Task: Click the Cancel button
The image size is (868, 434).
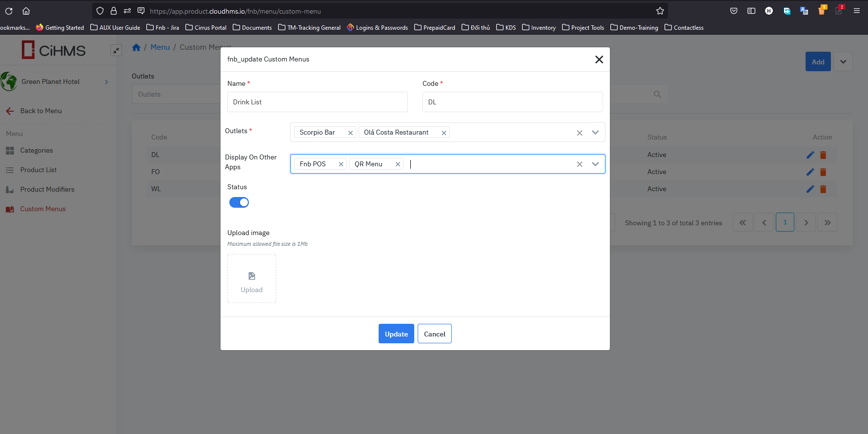Action: [x=434, y=334]
